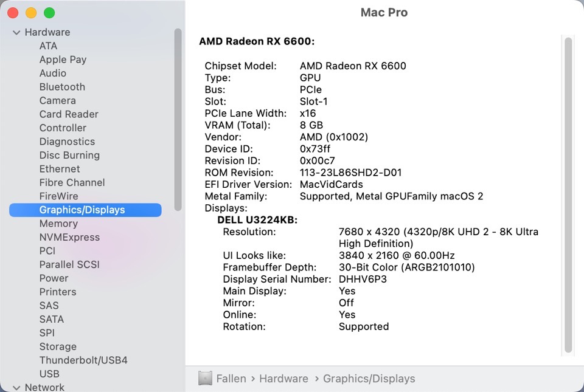This screenshot has height=392, width=584.
Task: Open Thunderbolt/USB4 entry
Action: click(x=83, y=360)
